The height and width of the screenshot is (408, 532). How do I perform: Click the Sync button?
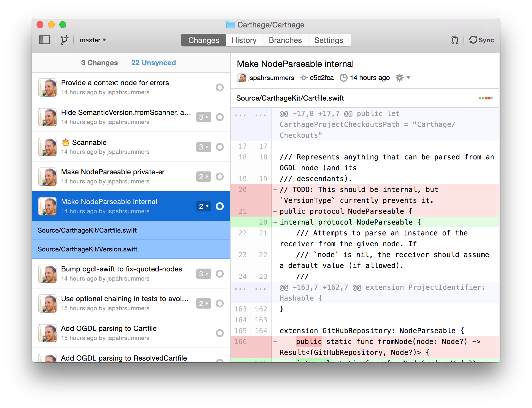click(481, 40)
